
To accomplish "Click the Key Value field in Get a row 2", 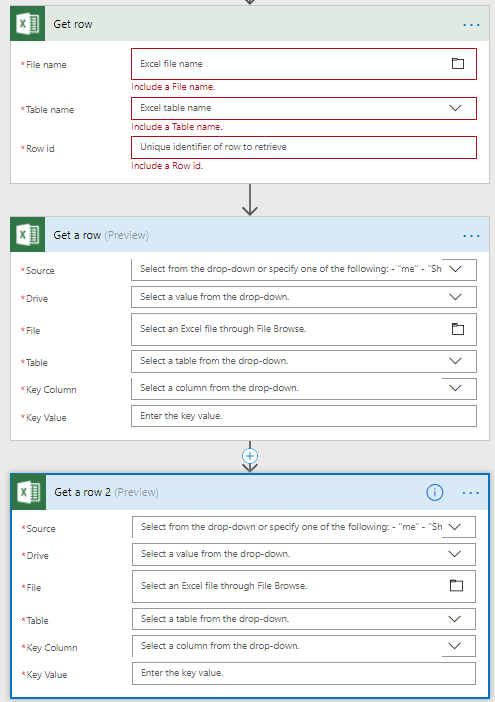I will (303, 673).
